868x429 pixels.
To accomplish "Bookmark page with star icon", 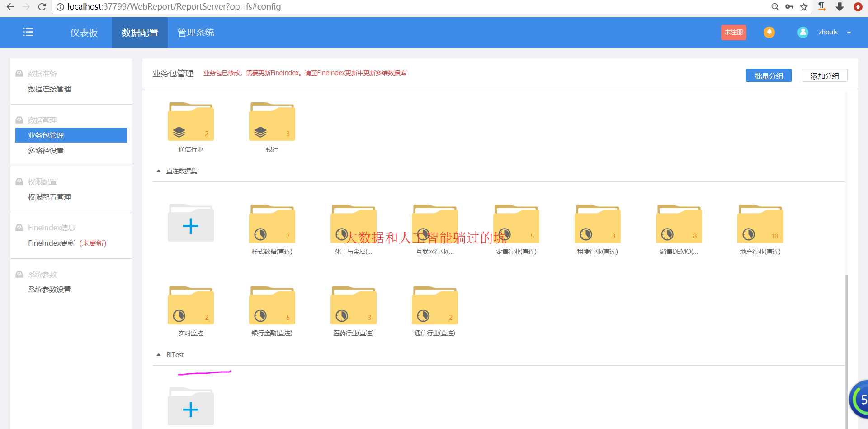I will point(803,7).
